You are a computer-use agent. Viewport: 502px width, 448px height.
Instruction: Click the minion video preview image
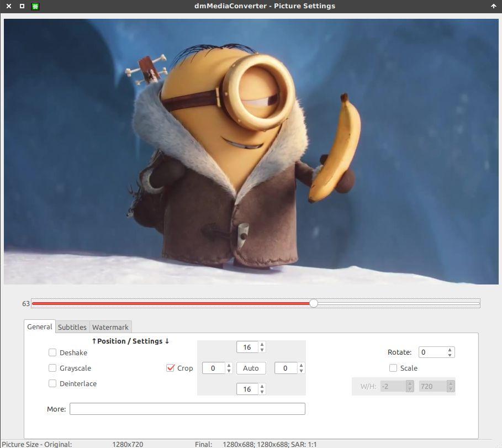[x=251, y=151]
